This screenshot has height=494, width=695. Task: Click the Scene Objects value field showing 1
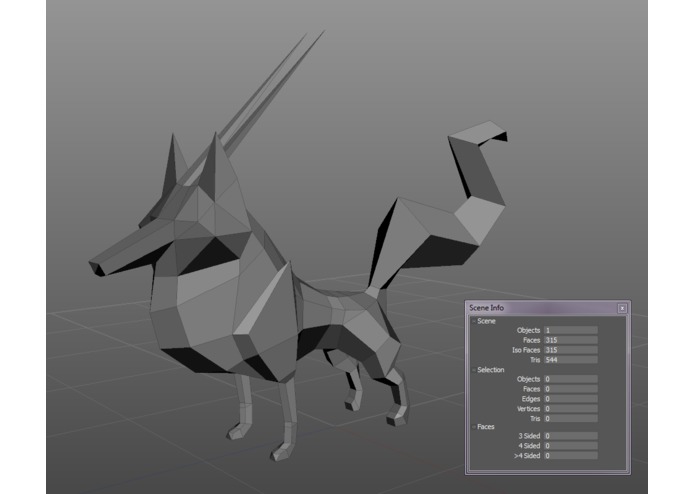[570, 330]
